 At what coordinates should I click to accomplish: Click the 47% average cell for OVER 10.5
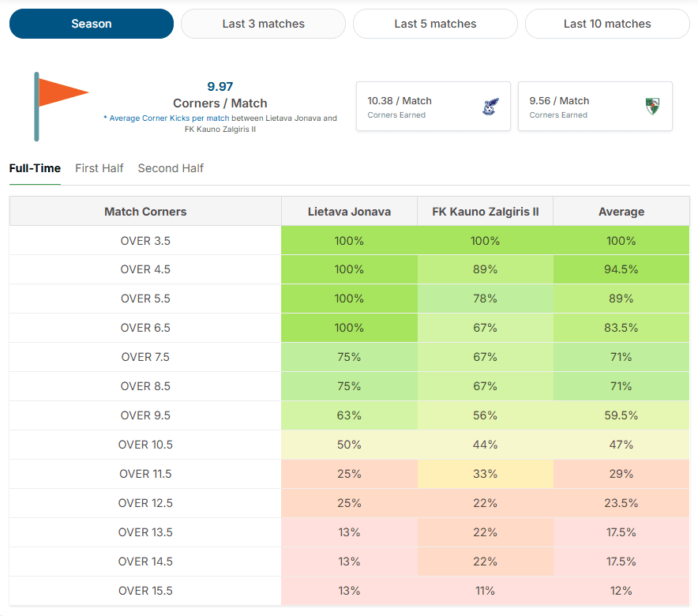621,445
